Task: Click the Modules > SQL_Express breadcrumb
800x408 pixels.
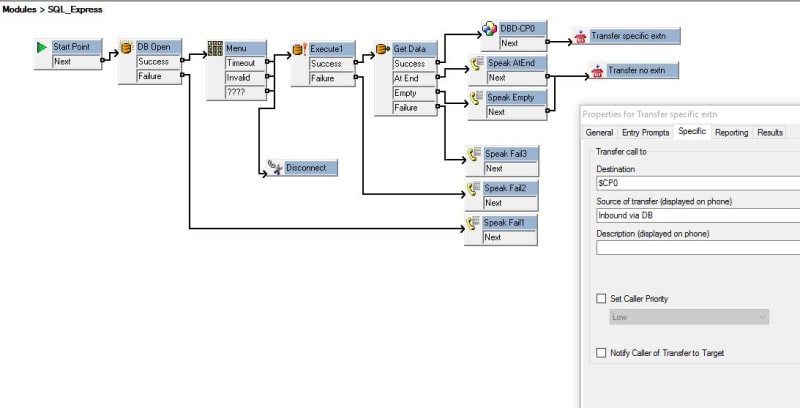Action: tap(53, 10)
